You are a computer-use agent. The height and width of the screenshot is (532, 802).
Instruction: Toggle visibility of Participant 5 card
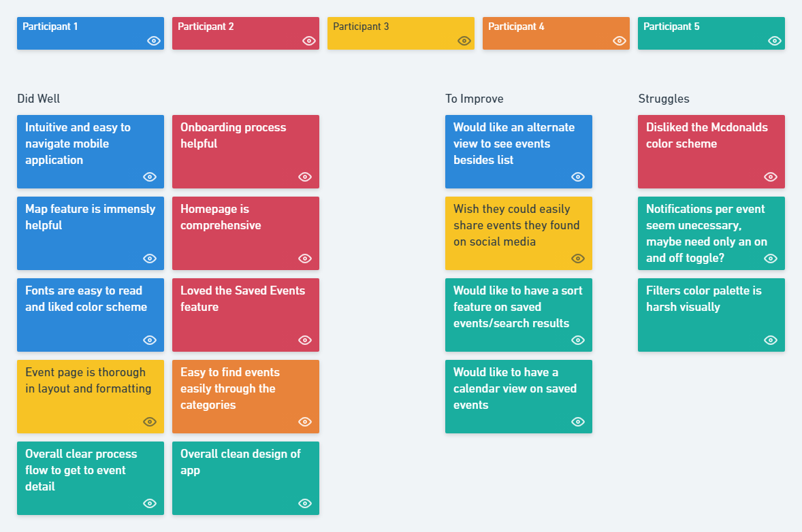pyautogui.click(x=775, y=41)
